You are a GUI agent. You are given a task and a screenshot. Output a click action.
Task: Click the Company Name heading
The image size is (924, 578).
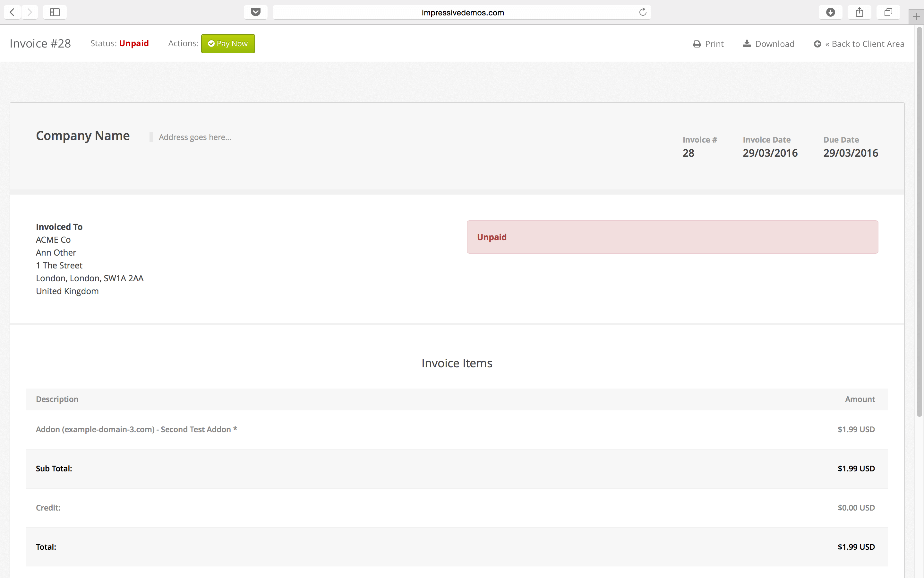click(x=83, y=136)
